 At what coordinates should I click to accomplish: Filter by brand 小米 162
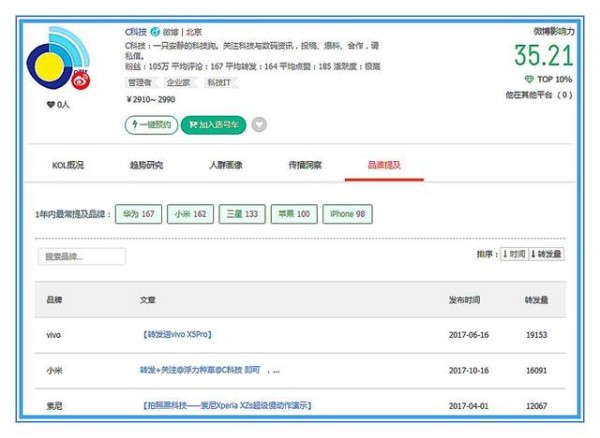pyautogui.click(x=190, y=214)
